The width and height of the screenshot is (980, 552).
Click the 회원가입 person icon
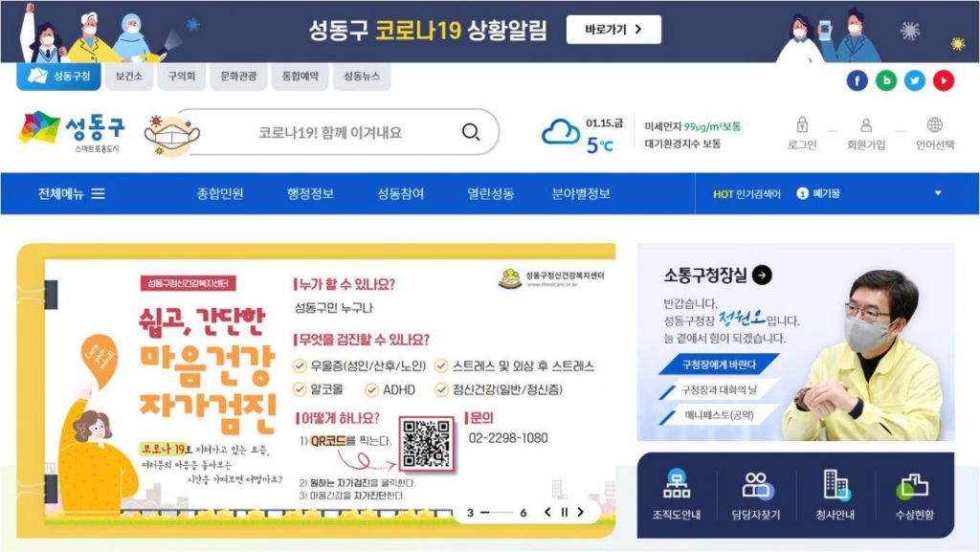pyautogui.click(x=866, y=125)
